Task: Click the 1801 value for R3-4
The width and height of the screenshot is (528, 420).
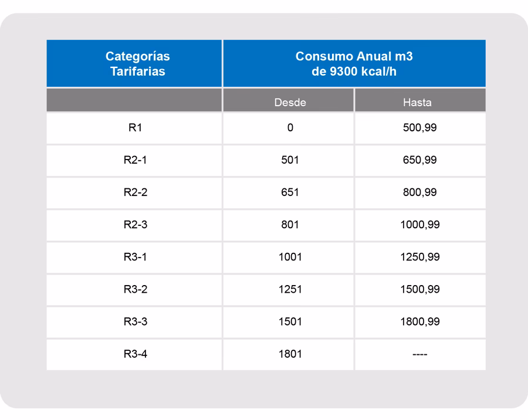Action: (290, 354)
